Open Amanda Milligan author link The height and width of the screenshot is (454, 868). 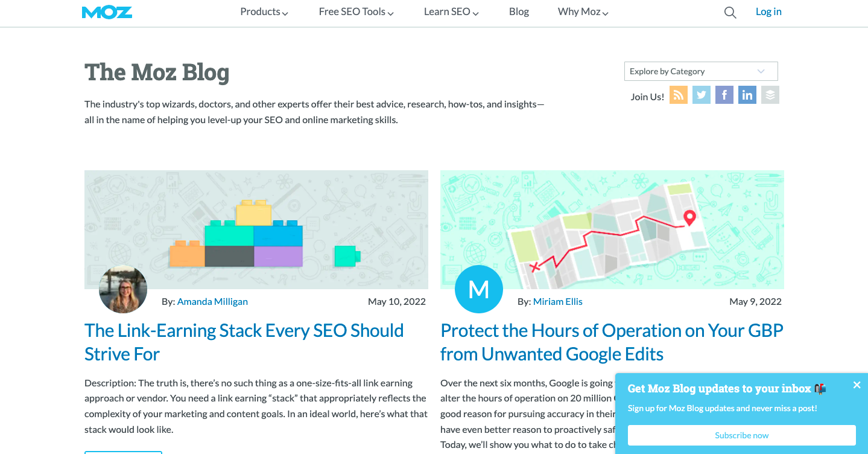212,301
